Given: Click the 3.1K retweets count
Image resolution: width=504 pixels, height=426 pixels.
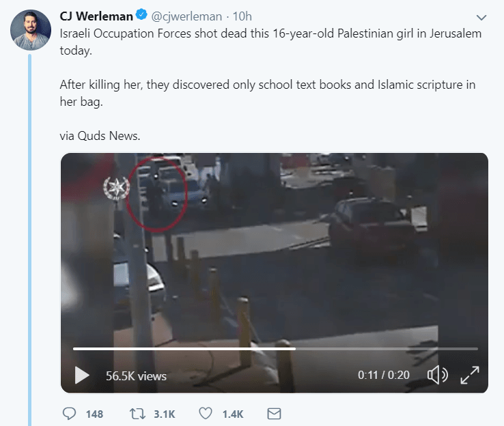Looking at the screenshot, I should [165, 414].
